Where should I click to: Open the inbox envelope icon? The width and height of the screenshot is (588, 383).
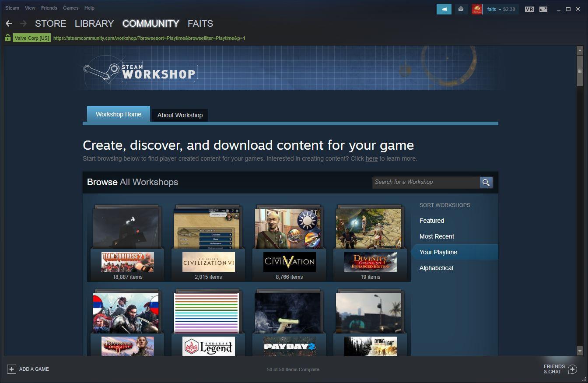tap(461, 9)
